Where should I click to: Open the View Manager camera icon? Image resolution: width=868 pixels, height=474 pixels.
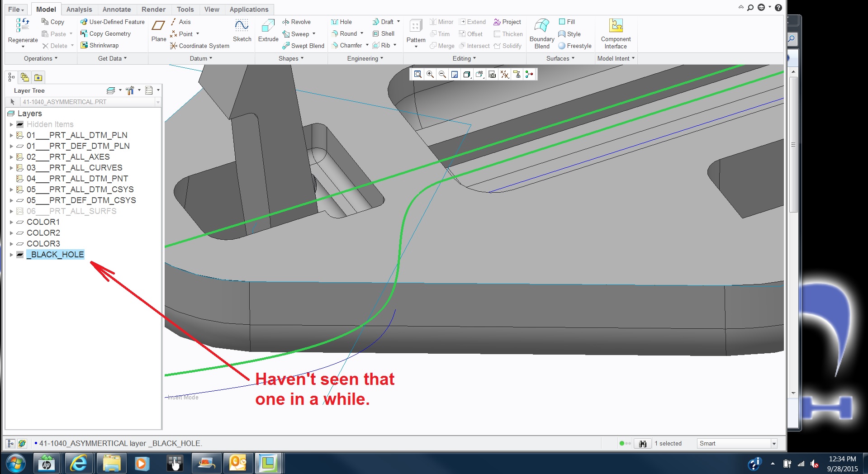click(492, 74)
